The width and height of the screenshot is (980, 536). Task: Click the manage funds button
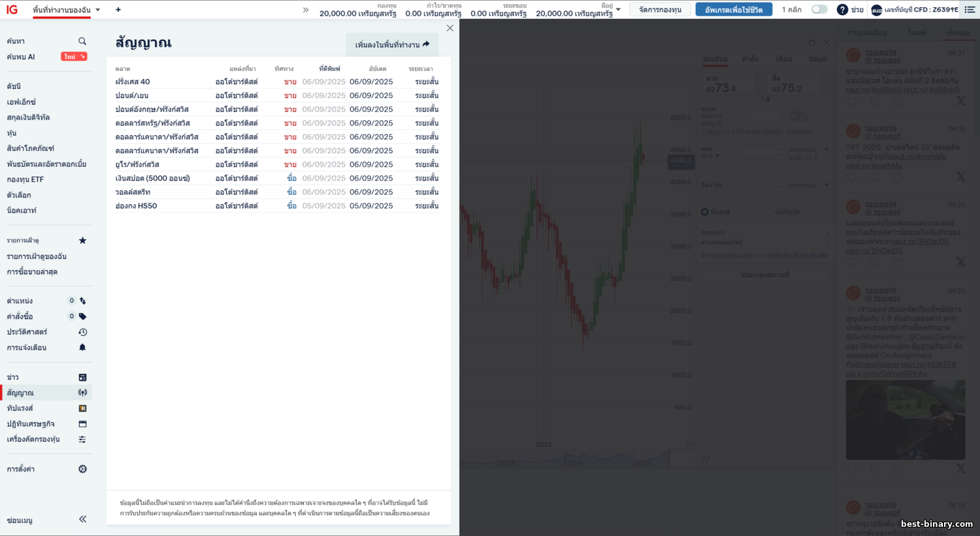pos(660,10)
